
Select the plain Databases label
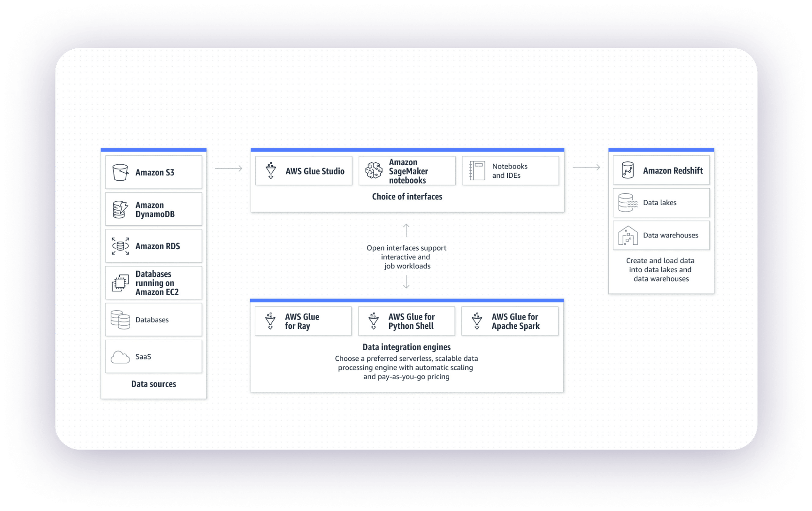tap(152, 320)
